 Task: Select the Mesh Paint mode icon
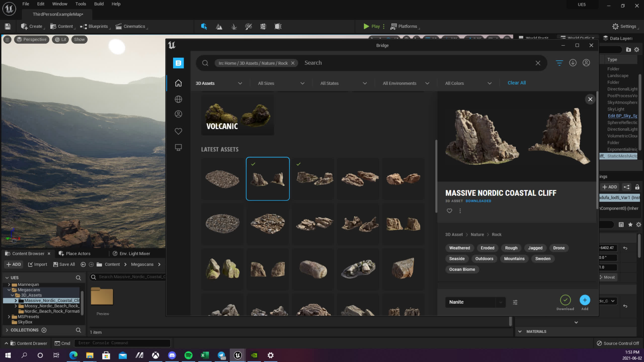249,26
